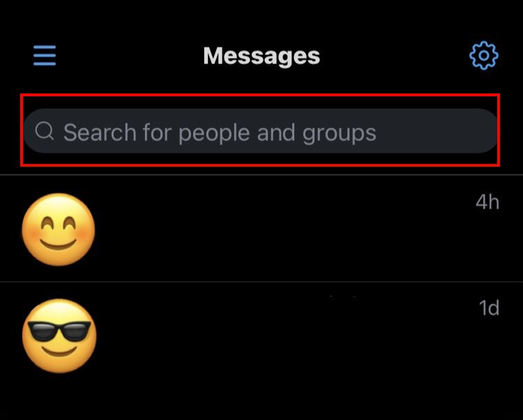The image size is (523, 420).
Task: Open the conversation from 4h ago
Action: point(261,229)
